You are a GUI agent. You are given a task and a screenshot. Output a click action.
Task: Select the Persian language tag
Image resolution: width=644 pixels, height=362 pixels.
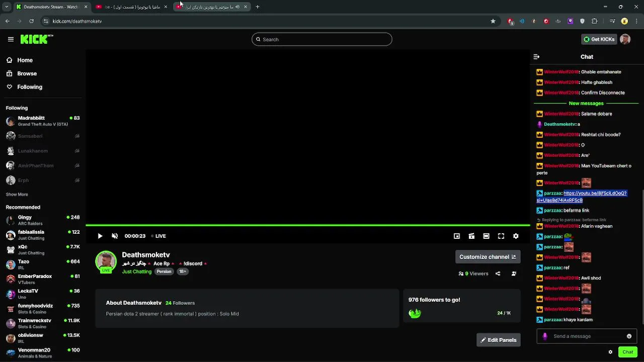pyautogui.click(x=164, y=271)
